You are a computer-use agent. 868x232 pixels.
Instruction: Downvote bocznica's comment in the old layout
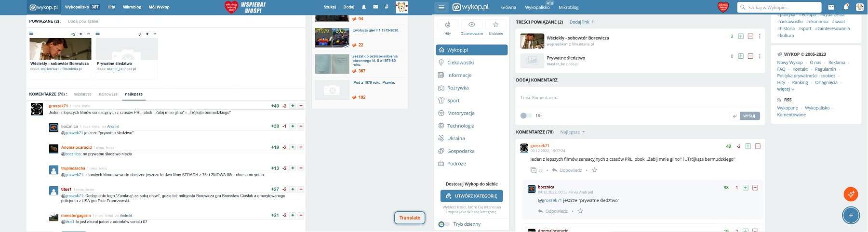pyautogui.click(x=301, y=126)
